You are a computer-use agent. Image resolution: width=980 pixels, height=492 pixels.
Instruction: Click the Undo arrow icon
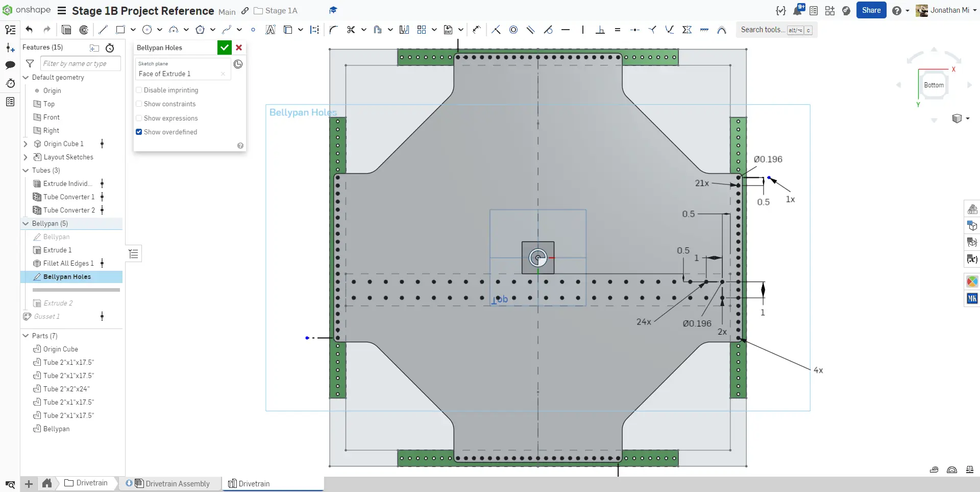[29, 30]
